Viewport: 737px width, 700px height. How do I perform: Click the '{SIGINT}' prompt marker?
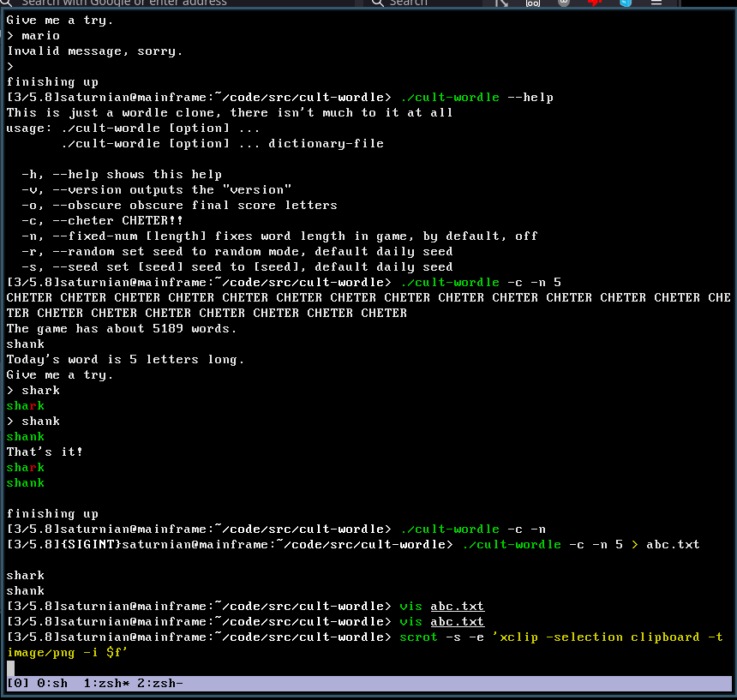[x=91, y=545]
